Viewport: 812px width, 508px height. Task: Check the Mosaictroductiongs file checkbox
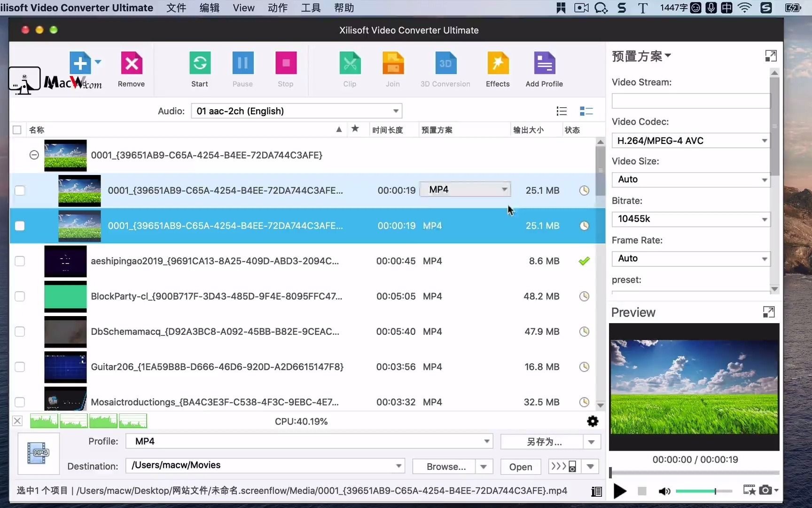tap(20, 402)
